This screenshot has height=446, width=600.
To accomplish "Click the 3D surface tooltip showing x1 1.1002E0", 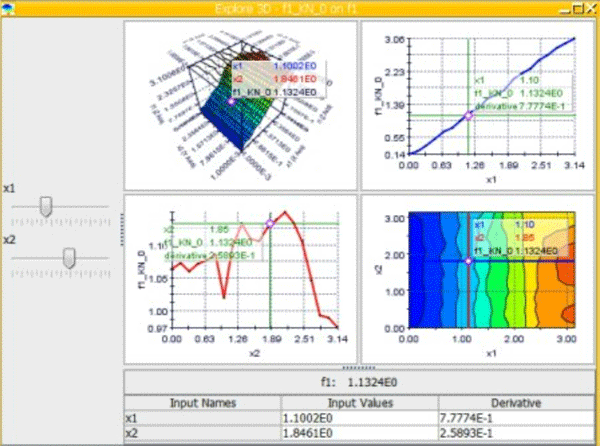I will 279,79.
